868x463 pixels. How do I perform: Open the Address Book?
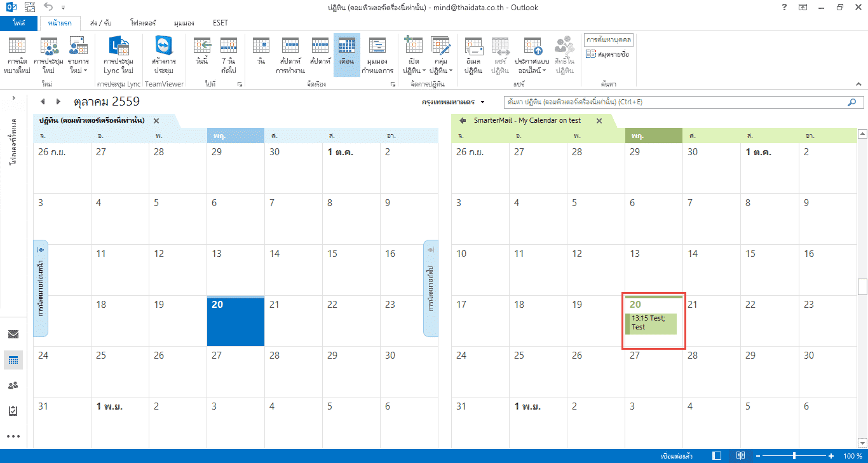(x=608, y=55)
